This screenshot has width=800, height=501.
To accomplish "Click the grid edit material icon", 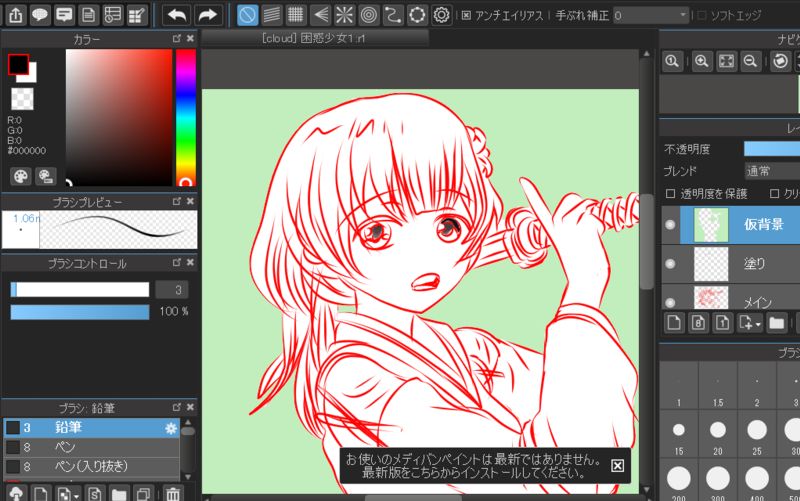I will pyautogui.click(x=137, y=15).
